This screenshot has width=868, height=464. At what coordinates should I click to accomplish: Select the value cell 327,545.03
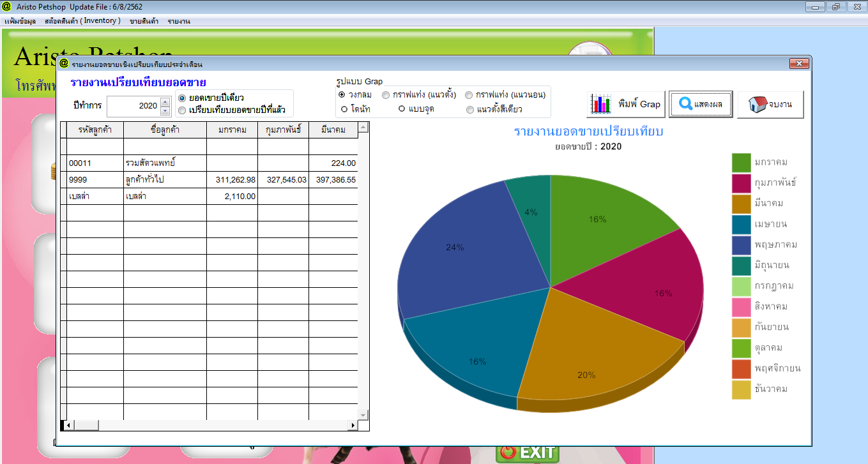click(x=283, y=180)
